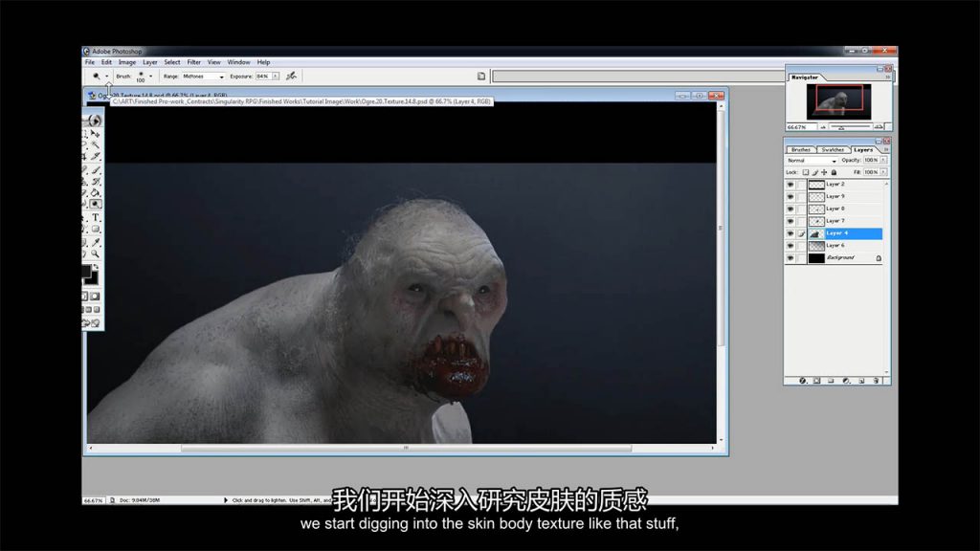Hide the Background layer with its eye icon
Screen dimensions: 980x551
tap(791, 258)
